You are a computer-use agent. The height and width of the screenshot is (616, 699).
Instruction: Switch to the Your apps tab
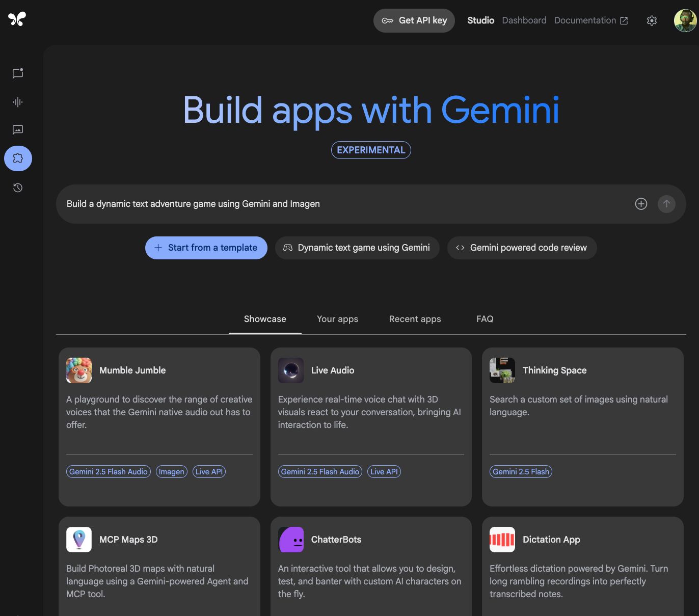point(338,319)
